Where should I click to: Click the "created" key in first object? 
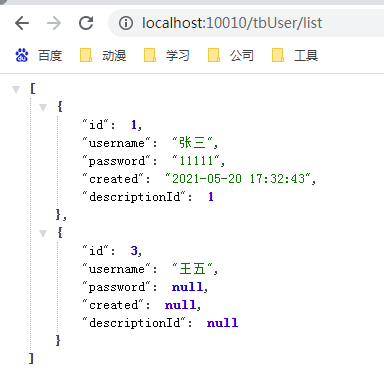pos(113,179)
